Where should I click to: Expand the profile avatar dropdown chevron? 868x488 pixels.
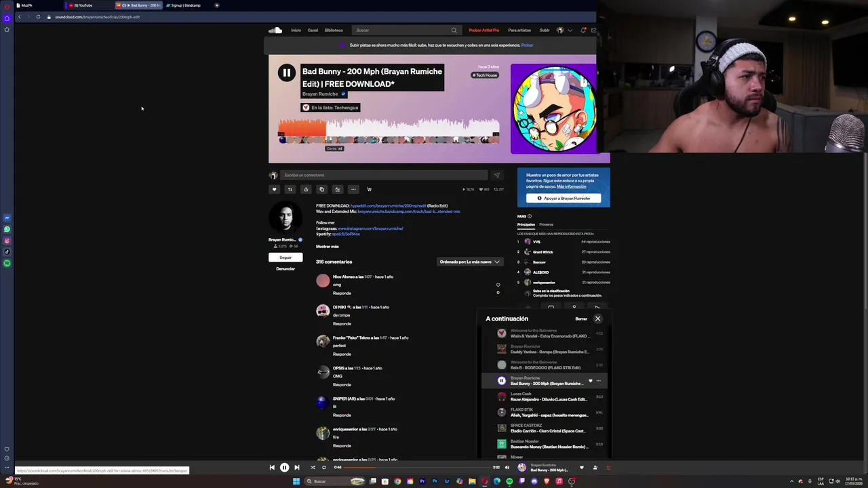(x=570, y=30)
